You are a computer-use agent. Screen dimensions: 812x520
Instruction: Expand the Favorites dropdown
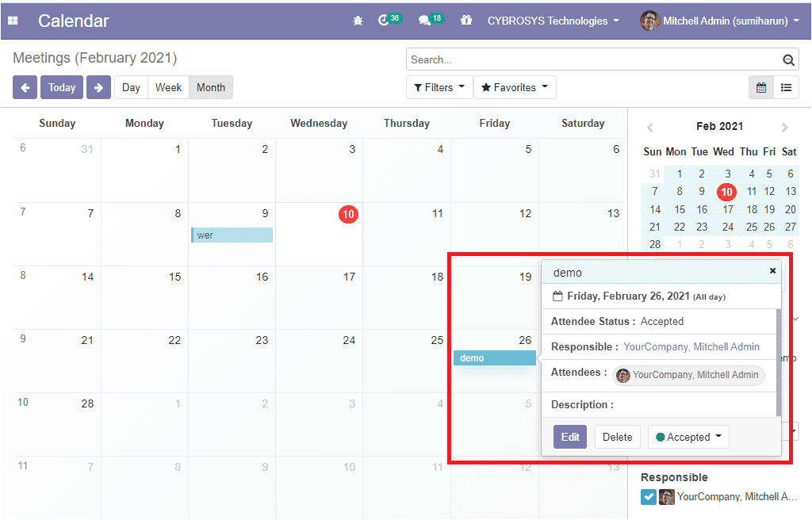point(515,87)
